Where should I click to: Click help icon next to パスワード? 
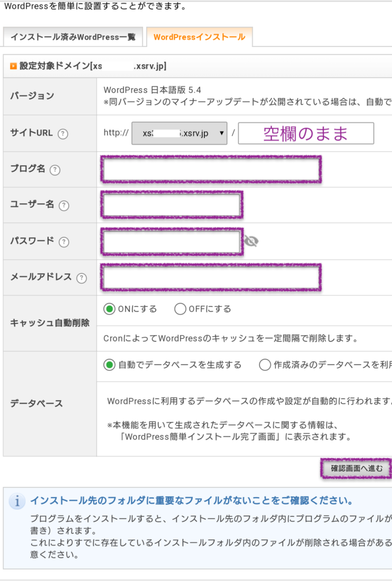click(64, 242)
